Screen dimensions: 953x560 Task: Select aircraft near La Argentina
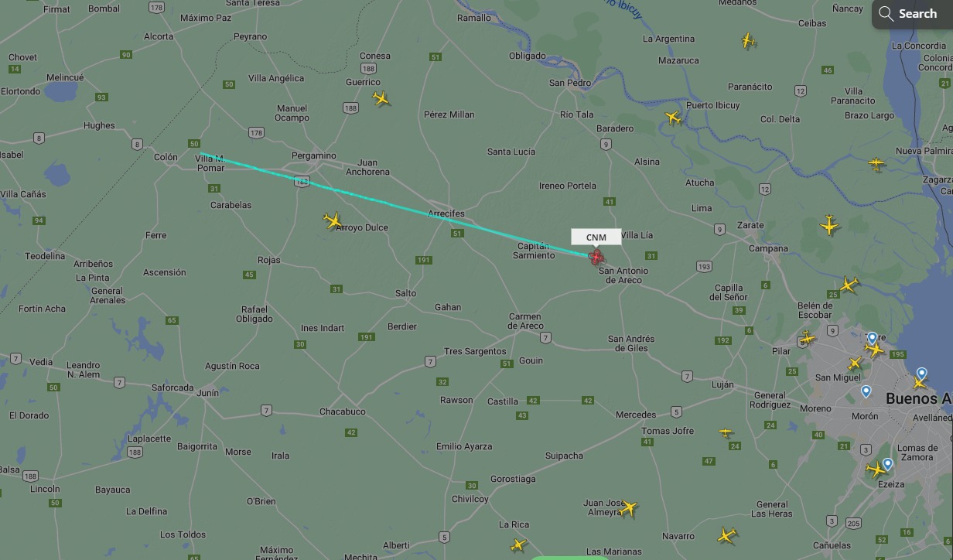(x=747, y=40)
